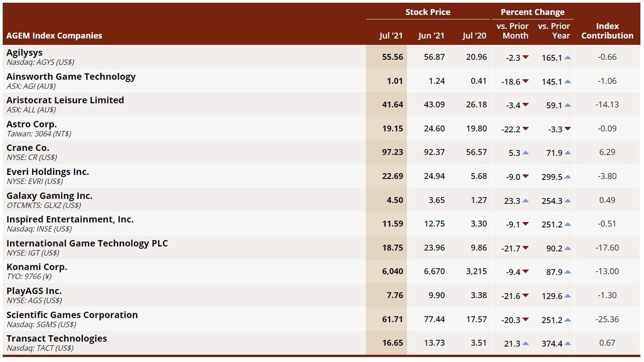Click the up arrow beside PlayAGS 129.6
644x362 pixels.
567,296
